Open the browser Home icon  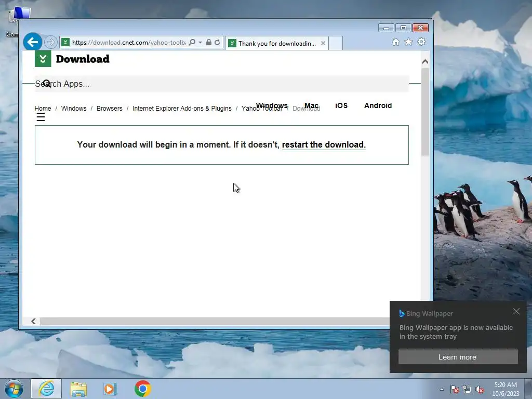[395, 42]
